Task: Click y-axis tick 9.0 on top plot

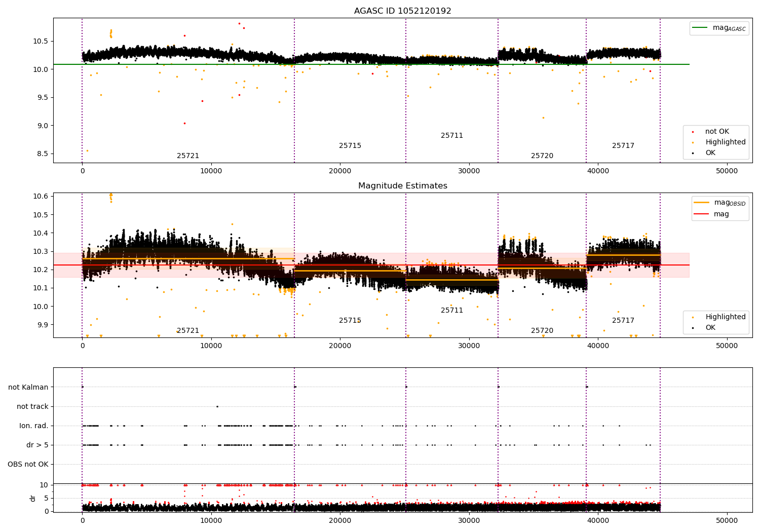Action: tap(42, 126)
